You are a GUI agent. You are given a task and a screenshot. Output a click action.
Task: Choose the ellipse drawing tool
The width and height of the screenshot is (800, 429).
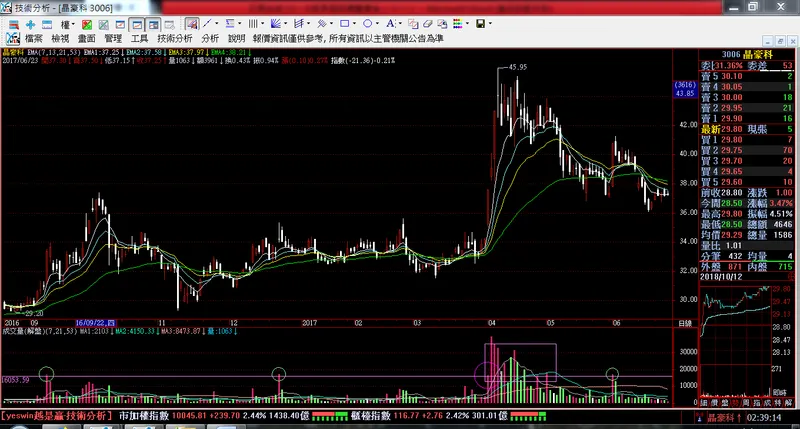coord(368,23)
